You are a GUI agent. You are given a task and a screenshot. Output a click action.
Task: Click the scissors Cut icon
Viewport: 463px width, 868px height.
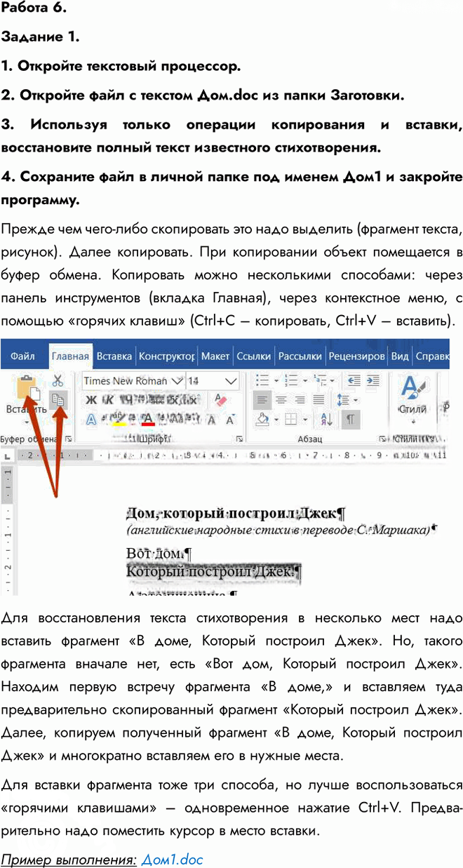click(58, 381)
